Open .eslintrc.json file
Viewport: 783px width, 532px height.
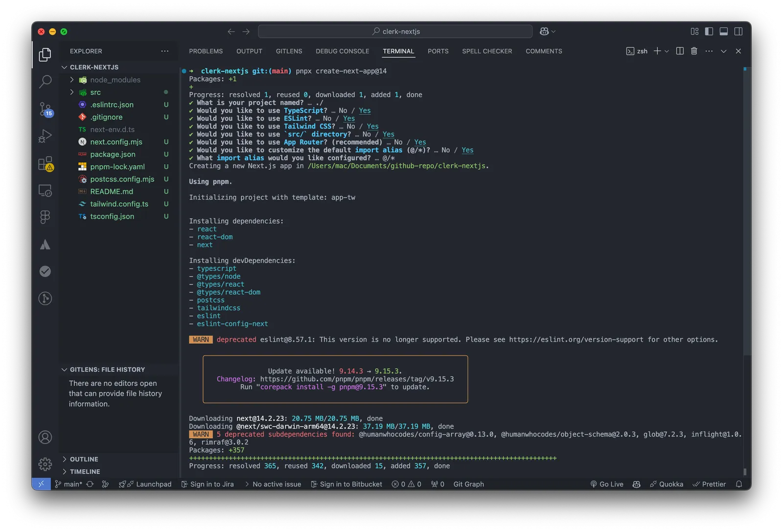112,105
